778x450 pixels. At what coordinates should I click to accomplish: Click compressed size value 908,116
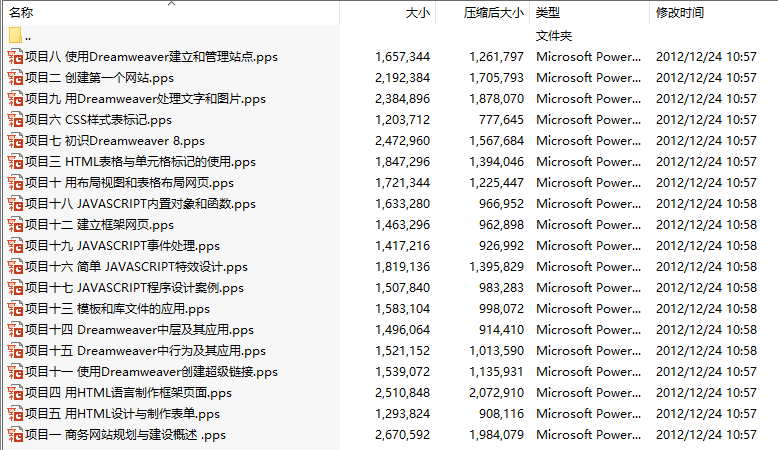coord(501,414)
